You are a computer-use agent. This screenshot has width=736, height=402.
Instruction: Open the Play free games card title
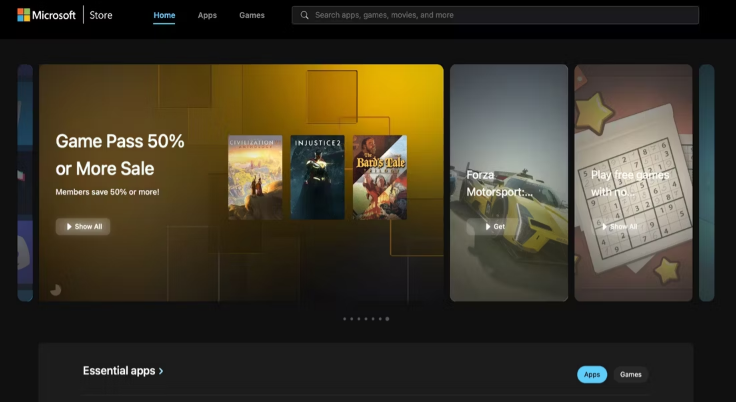click(630, 183)
